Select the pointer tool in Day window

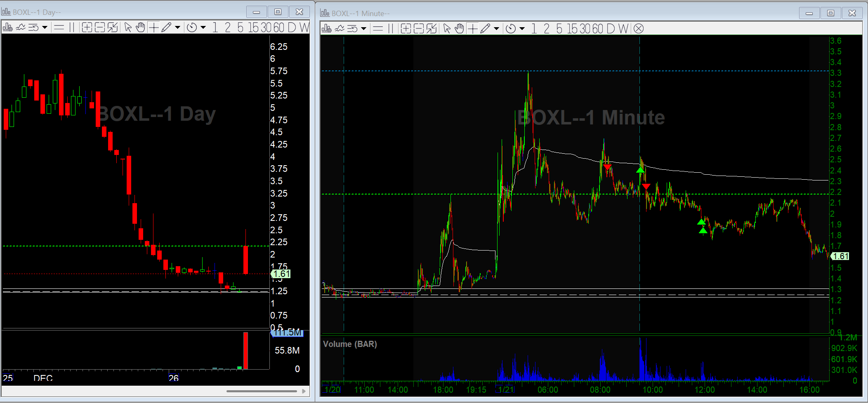click(x=128, y=28)
